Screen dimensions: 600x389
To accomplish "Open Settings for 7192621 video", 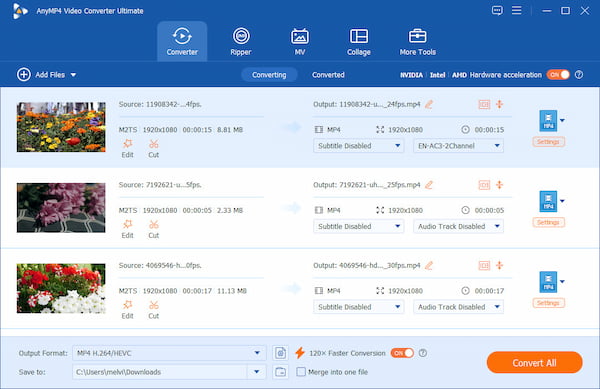I will point(548,223).
